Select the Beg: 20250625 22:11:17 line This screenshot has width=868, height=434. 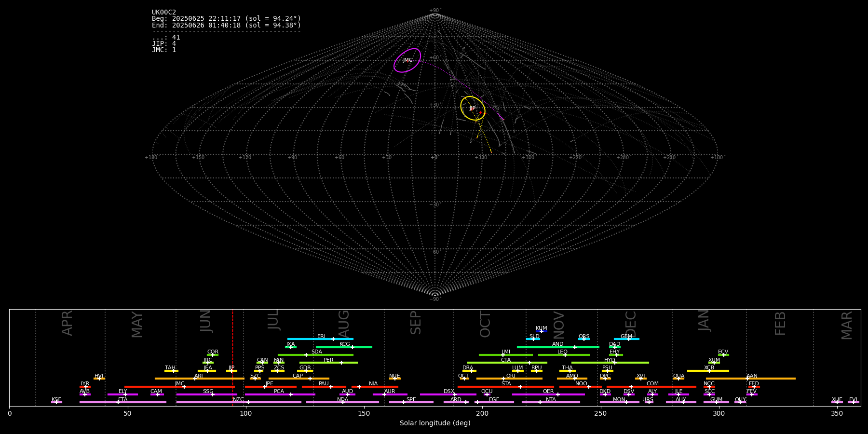[x=226, y=19]
